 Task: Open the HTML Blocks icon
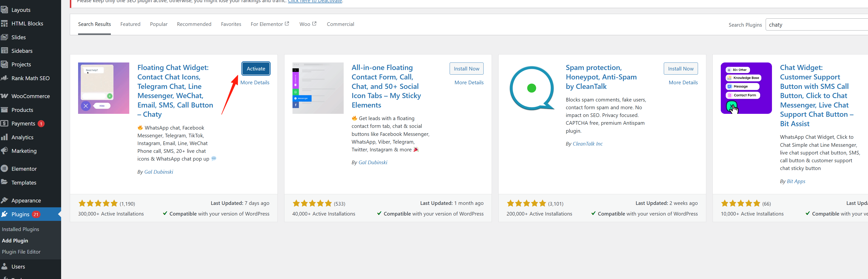pyautogui.click(x=4, y=23)
